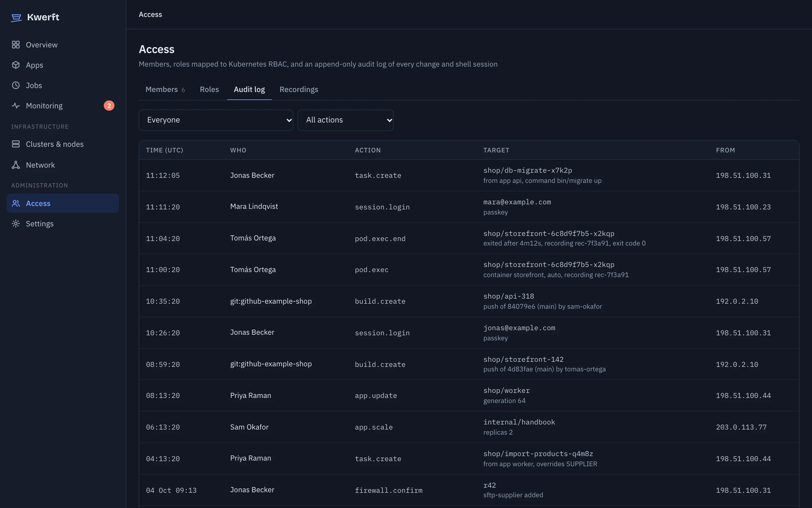Image resolution: width=812 pixels, height=508 pixels.
Task: Click the Monitoring pulse icon
Action: coord(16,106)
